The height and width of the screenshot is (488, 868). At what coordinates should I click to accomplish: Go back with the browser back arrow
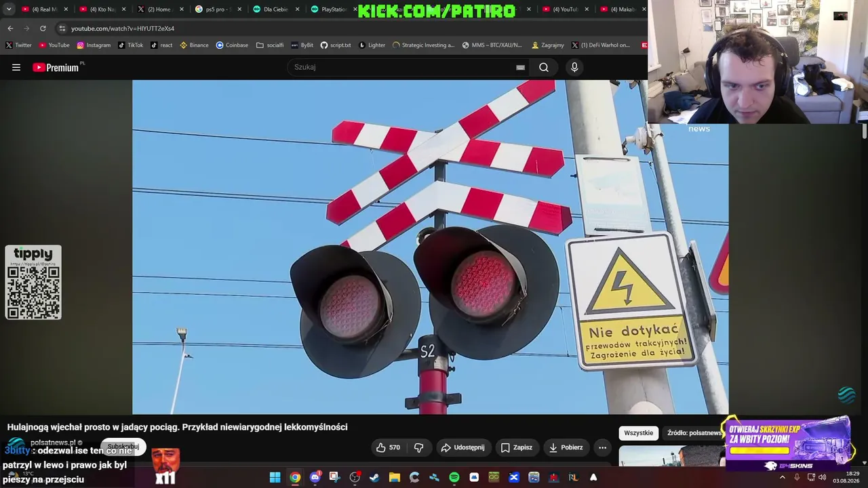point(10,28)
